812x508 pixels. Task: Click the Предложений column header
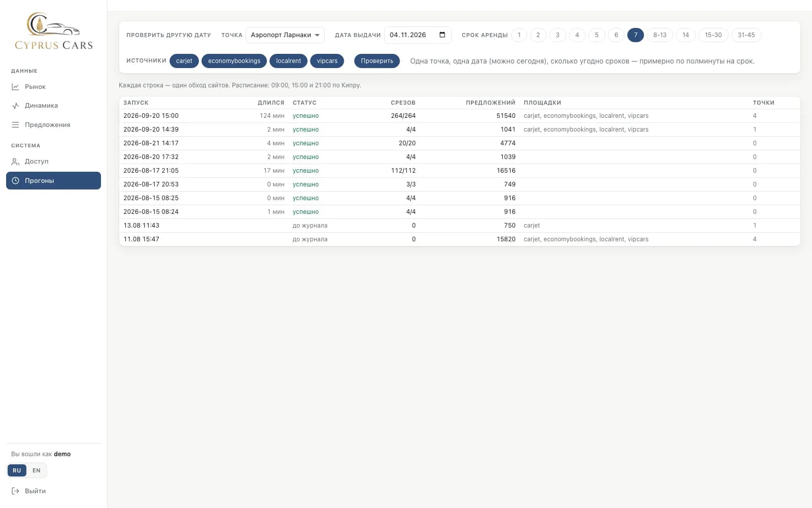(490, 103)
